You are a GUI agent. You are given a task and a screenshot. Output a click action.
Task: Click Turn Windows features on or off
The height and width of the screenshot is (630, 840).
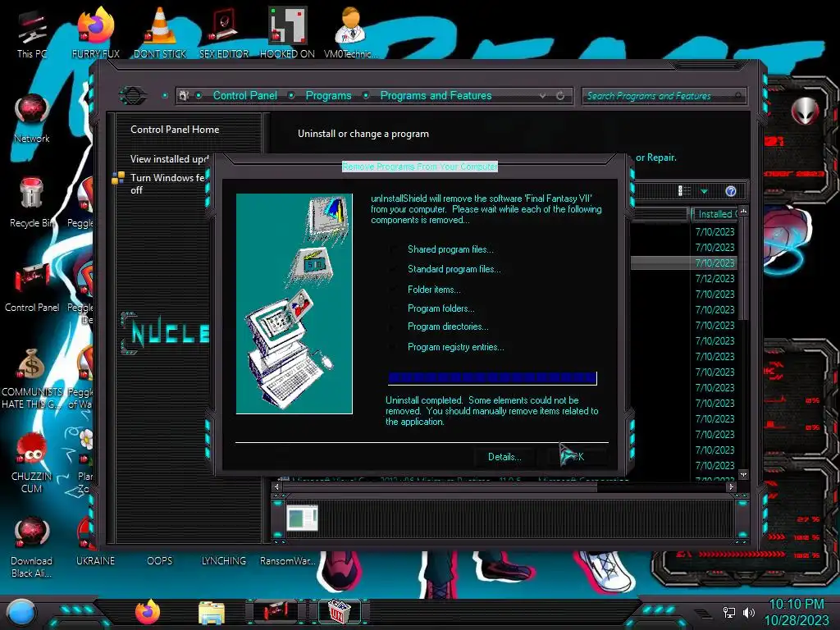167,184
